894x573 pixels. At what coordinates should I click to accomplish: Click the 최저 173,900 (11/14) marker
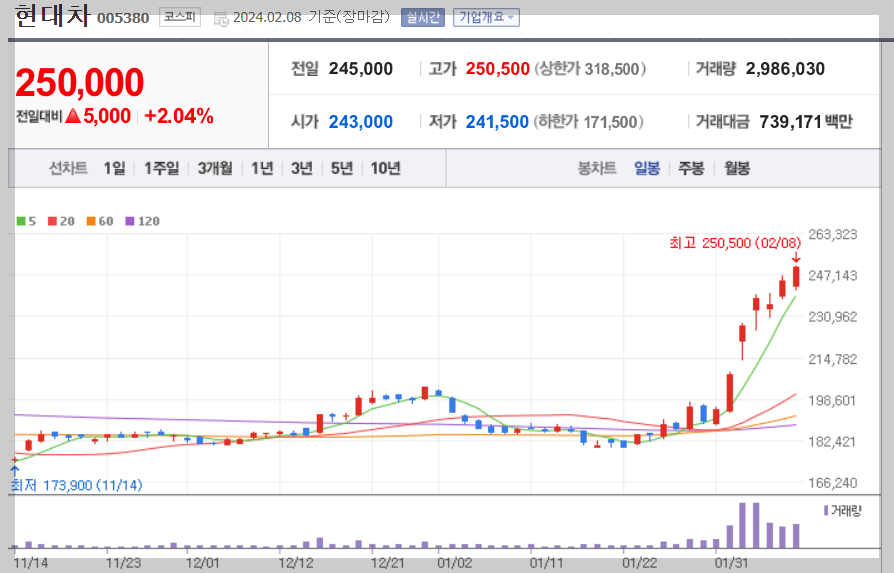click(76, 485)
